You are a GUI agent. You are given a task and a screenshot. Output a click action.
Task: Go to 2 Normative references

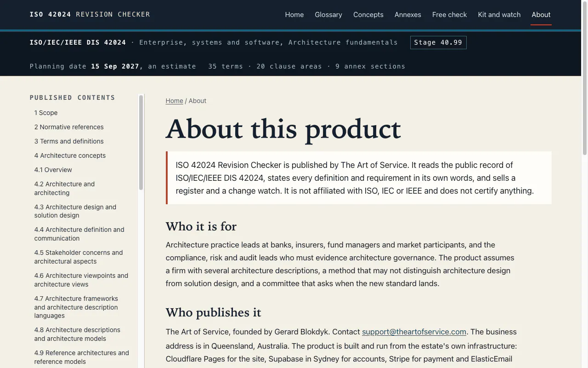pos(69,127)
